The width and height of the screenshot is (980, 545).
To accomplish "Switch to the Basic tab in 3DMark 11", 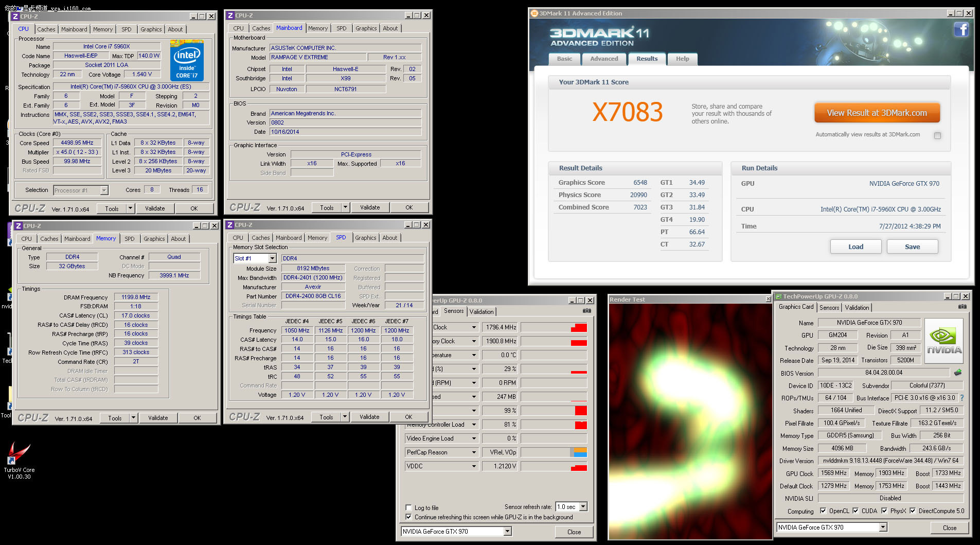I will point(564,59).
